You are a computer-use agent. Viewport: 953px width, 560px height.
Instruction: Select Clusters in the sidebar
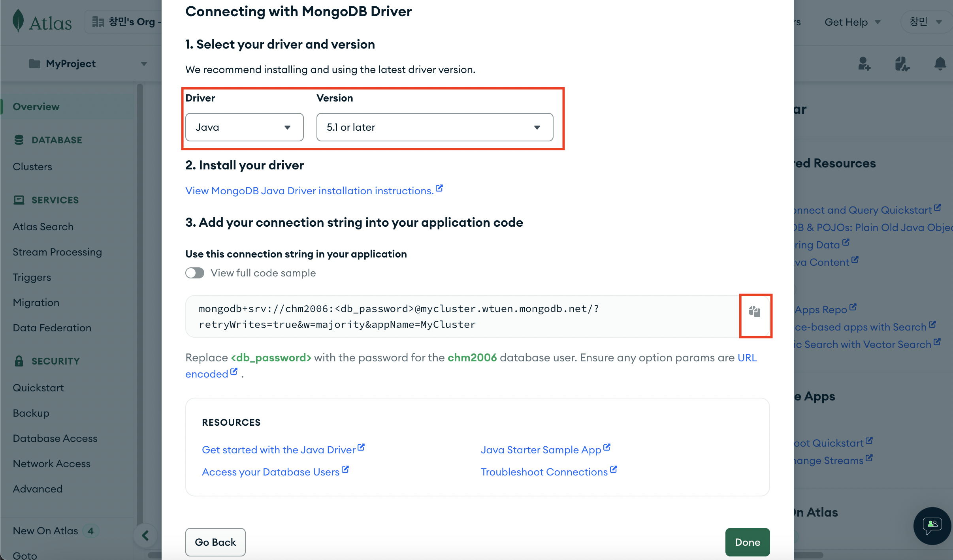tap(32, 167)
